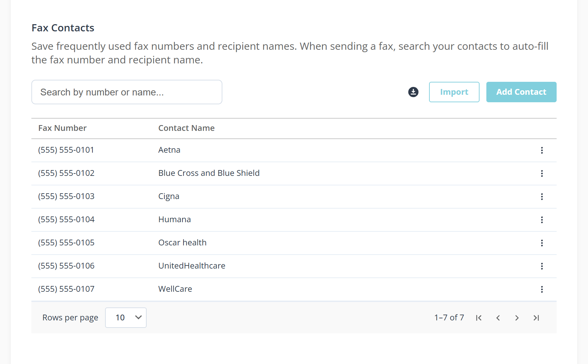Open the options menu for Aetna
The image size is (588, 364).
click(x=542, y=150)
